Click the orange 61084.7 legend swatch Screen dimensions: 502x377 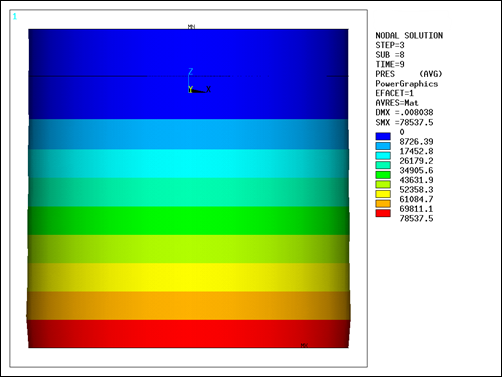[x=383, y=204]
